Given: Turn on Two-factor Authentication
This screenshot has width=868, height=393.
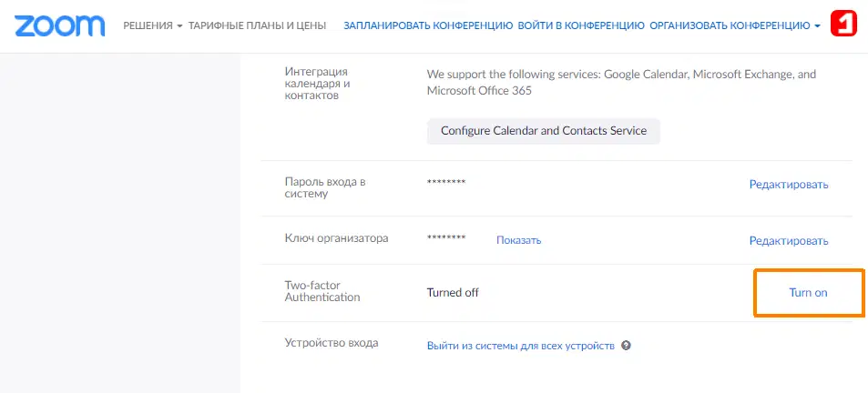Looking at the screenshot, I should click(x=808, y=292).
